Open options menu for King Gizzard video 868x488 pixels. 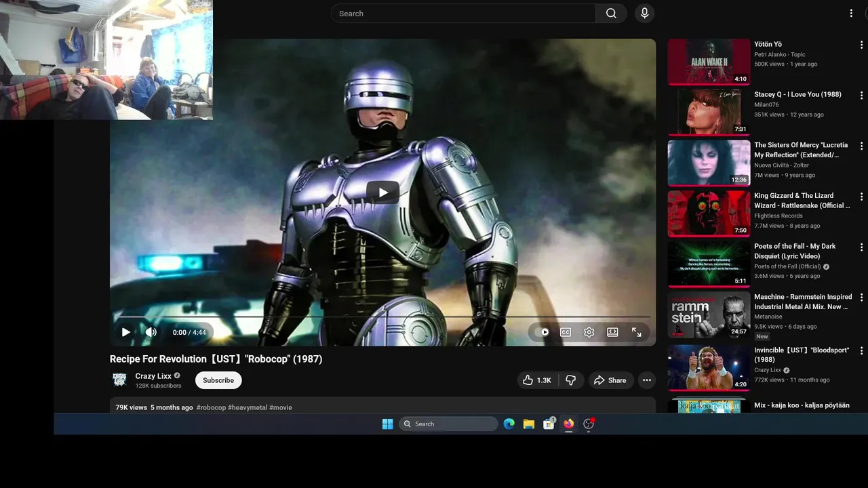[x=861, y=197]
